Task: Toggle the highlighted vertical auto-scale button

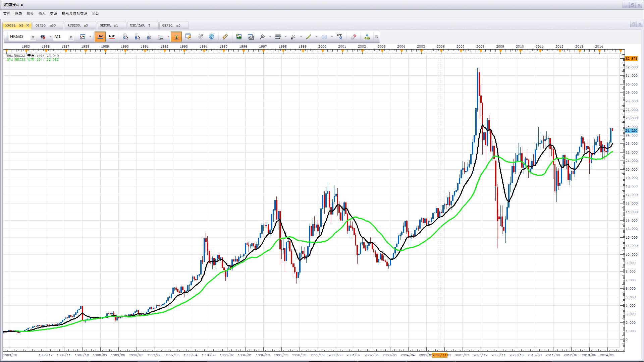Action: coord(176,37)
